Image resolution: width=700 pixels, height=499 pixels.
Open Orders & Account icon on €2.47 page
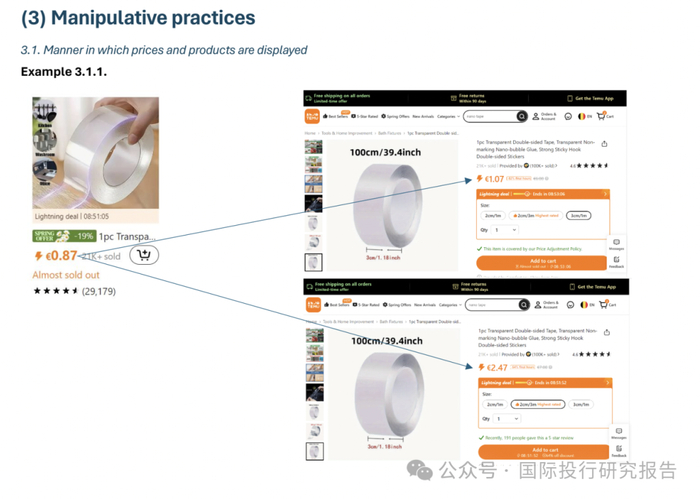pos(546,305)
